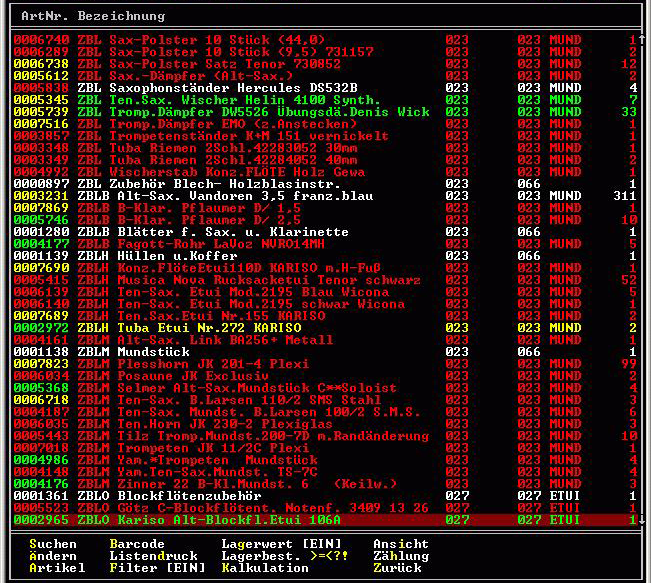Select row Ten-Sax. Etui Mod.2195 schwar Wicona
Image resolution: width=651 pixels, height=583 pixels.
pos(325,304)
